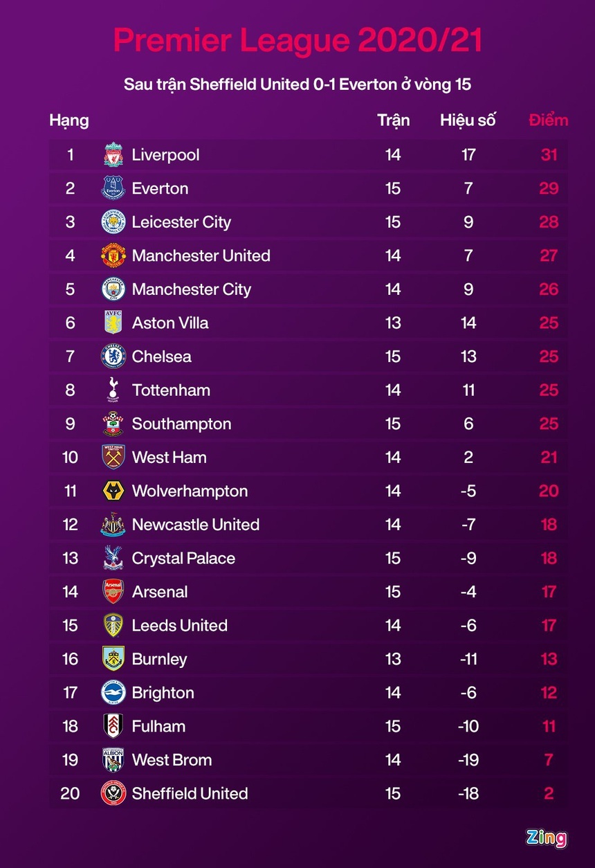Click Liverpool's 31 points value

pyautogui.click(x=549, y=155)
